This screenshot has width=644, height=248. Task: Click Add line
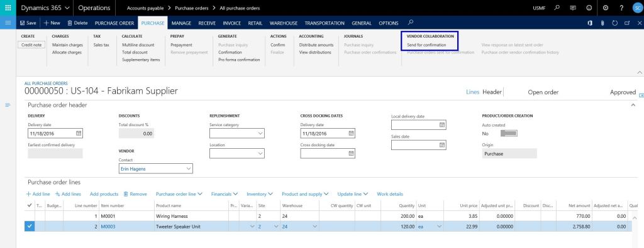[38, 194]
